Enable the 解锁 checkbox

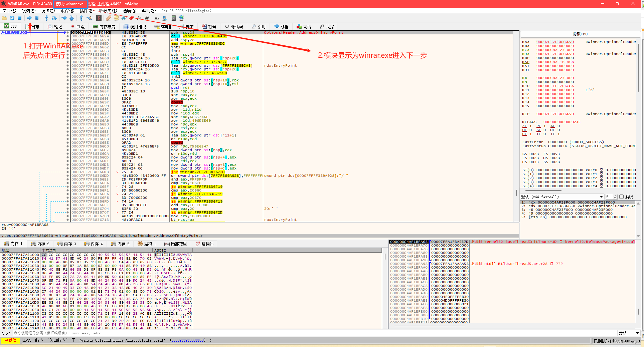pyautogui.click(x=621, y=197)
